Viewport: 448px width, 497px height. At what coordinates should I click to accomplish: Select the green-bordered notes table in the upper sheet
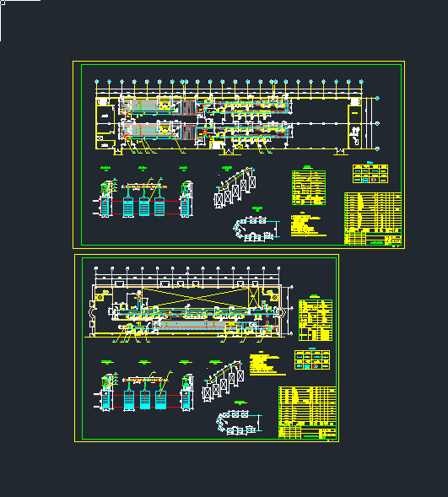coord(309,187)
